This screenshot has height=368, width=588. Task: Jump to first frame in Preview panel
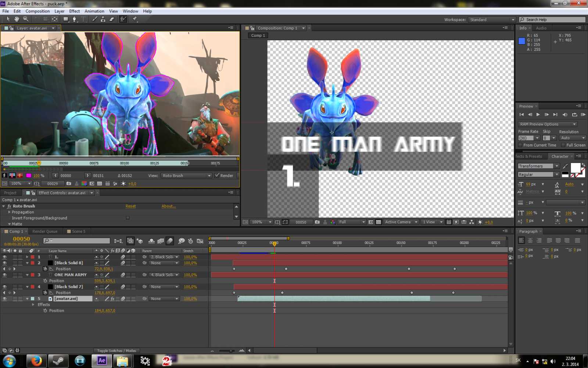(x=521, y=115)
